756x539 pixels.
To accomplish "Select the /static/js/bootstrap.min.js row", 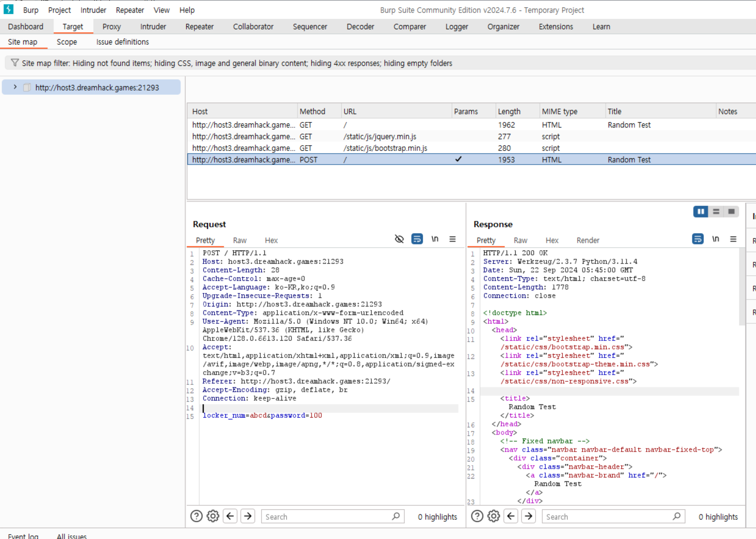I will pos(471,148).
